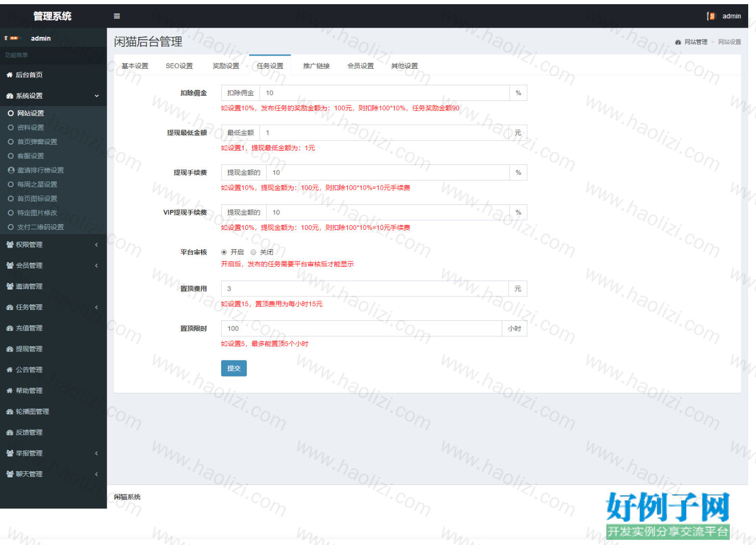Switch to SEO设置 tab
The width and height of the screenshot is (756, 545).
(179, 66)
